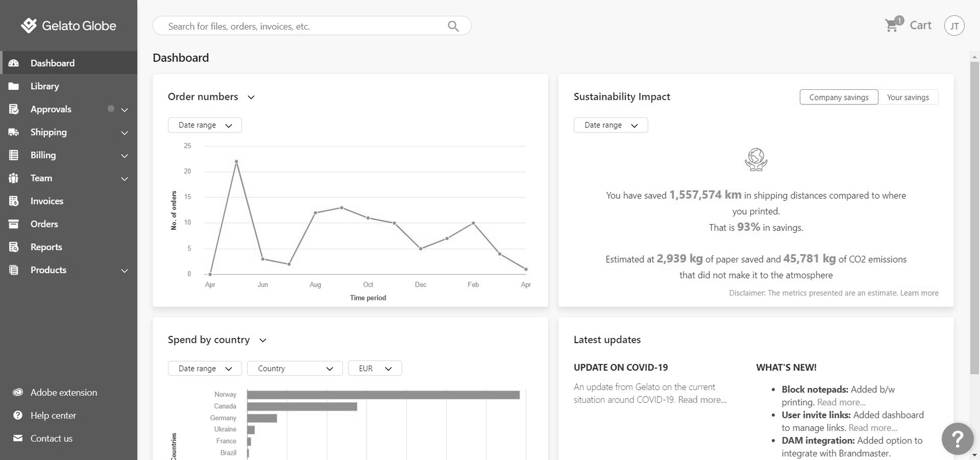The height and width of the screenshot is (460, 980).
Task: Open the help question mark bubble
Action: tap(957, 438)
